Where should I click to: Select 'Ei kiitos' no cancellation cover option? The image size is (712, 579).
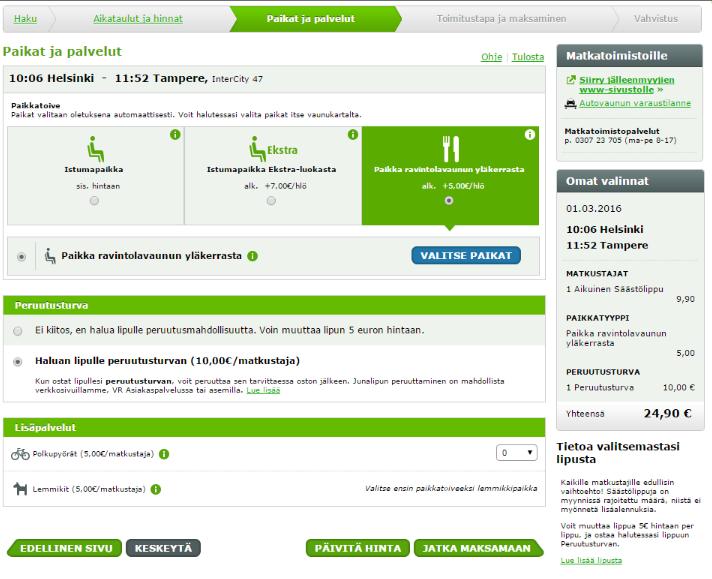[x=18, y=331]
